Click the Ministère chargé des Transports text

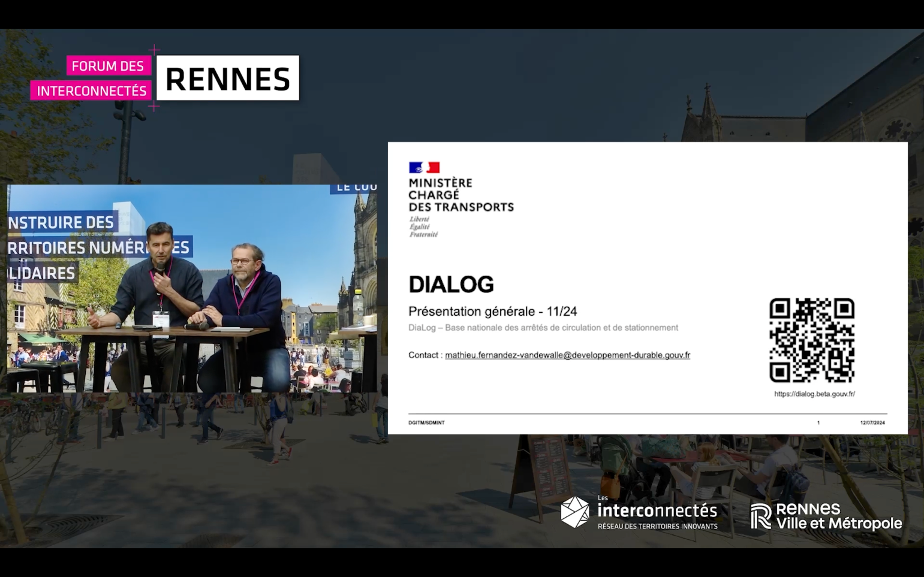pos(461,195)
